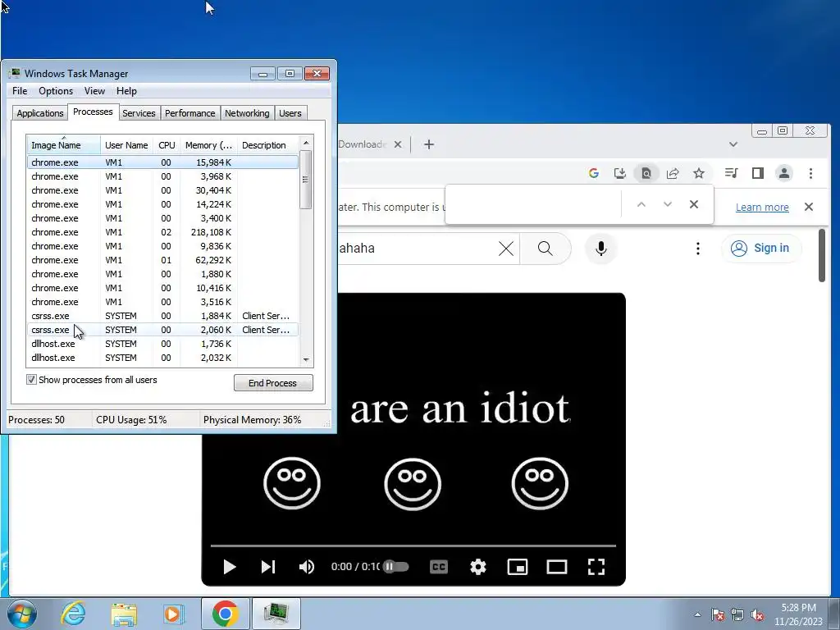Share this page via Chrome share icon
The height and width of the screenshot is (630, 840).
tap(673, 173)
